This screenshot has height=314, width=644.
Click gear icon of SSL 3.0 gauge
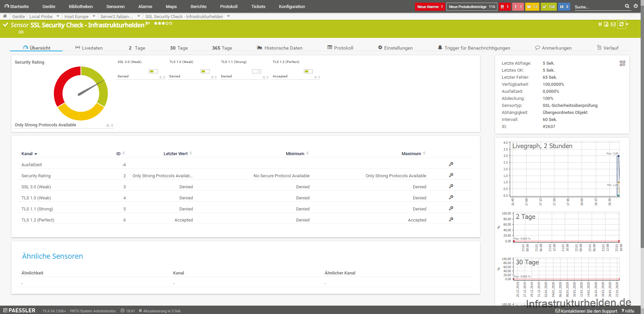tap(160, 77)
